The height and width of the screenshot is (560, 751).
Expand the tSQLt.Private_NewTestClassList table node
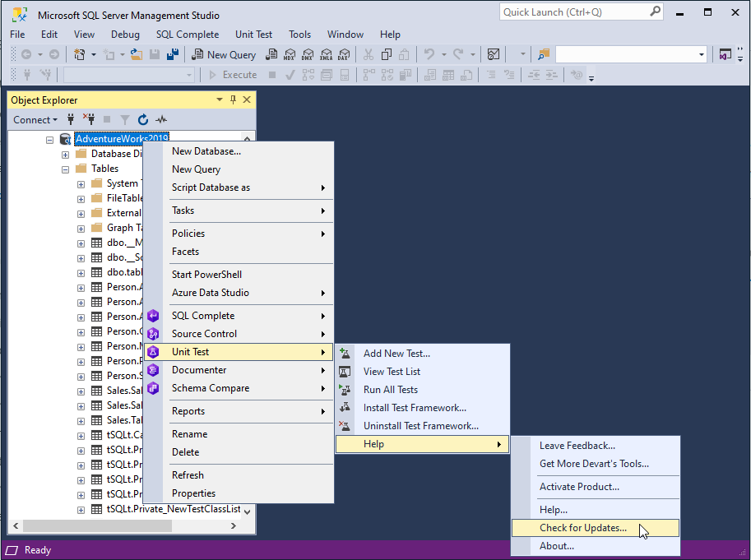[x=81, y=510]
